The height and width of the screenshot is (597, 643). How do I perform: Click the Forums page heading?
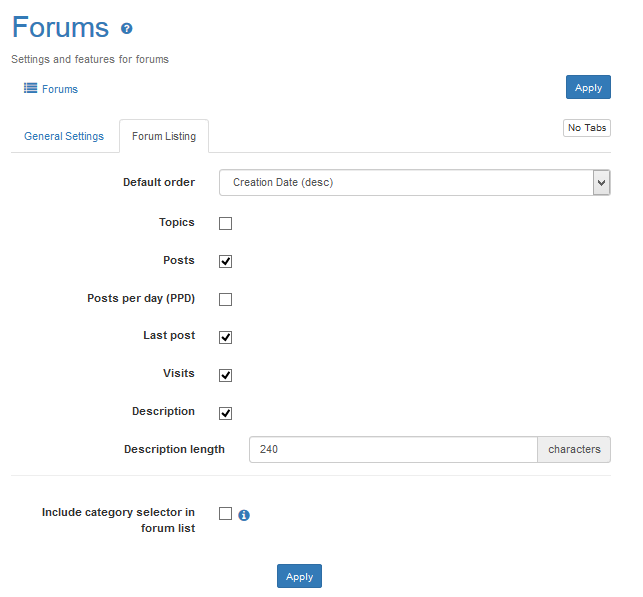point(61,28)
